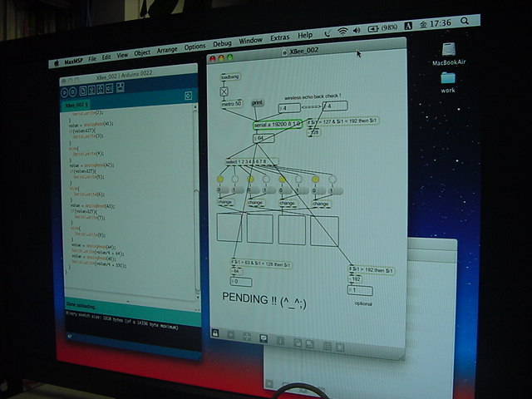Click the right overlapping-squares icon in patcher toolbar
This screenshot has height=399, width=532.
(309, 344)
